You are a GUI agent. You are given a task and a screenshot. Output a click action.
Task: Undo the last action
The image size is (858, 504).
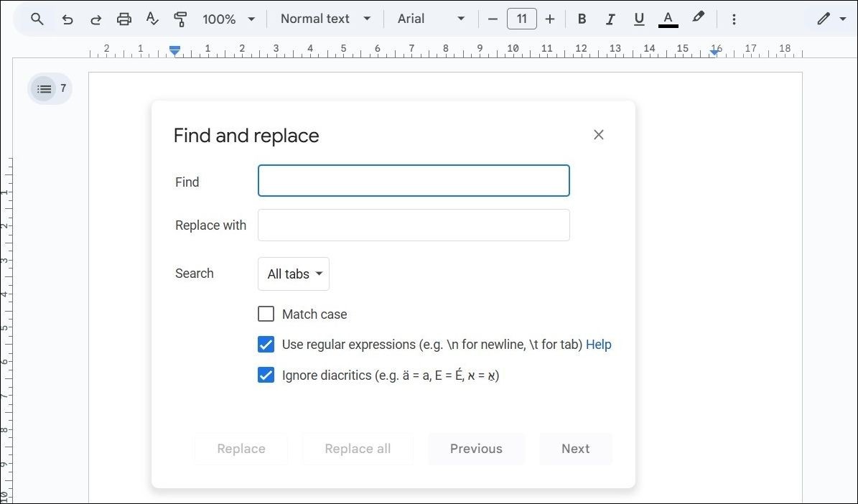(67, 19)
